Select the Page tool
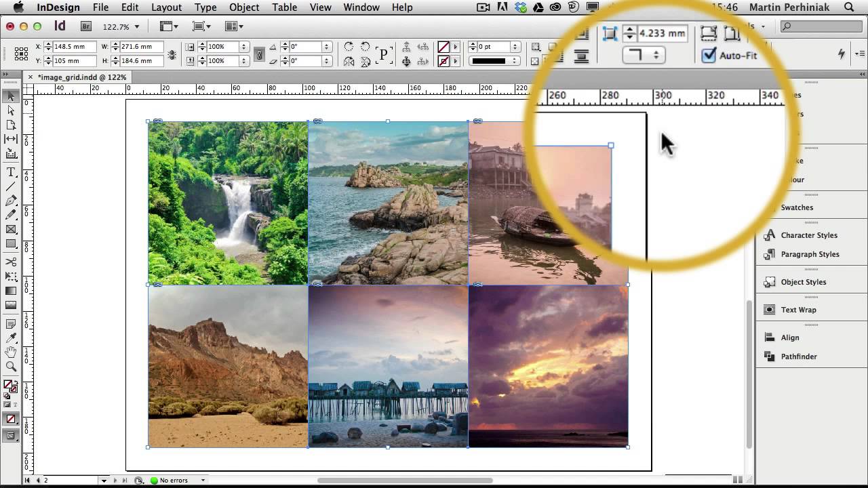This screenshot has width=868, height=488. tap(11, 125)
